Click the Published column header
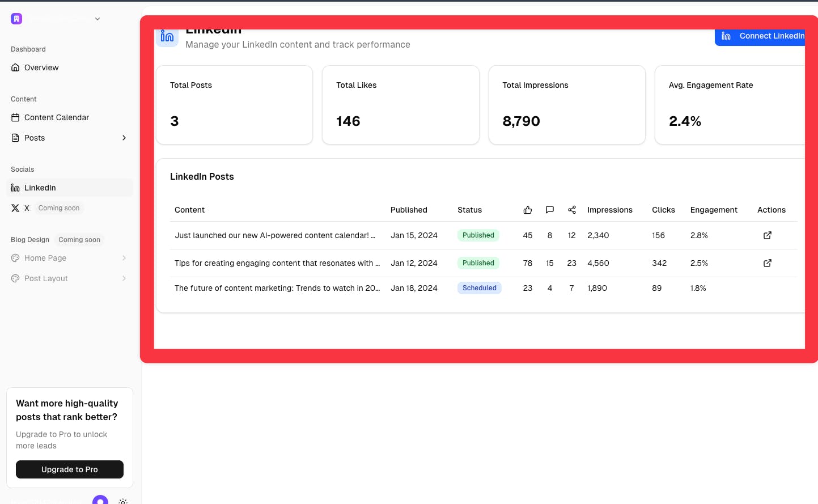This screenshot has width=818, height=504. click(409, 210)
